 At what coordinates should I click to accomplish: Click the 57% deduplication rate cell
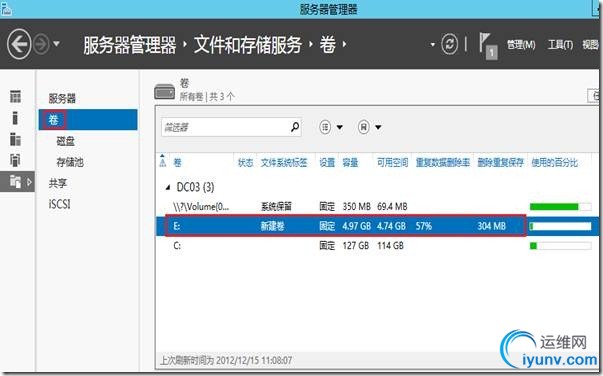pos(423,226)
